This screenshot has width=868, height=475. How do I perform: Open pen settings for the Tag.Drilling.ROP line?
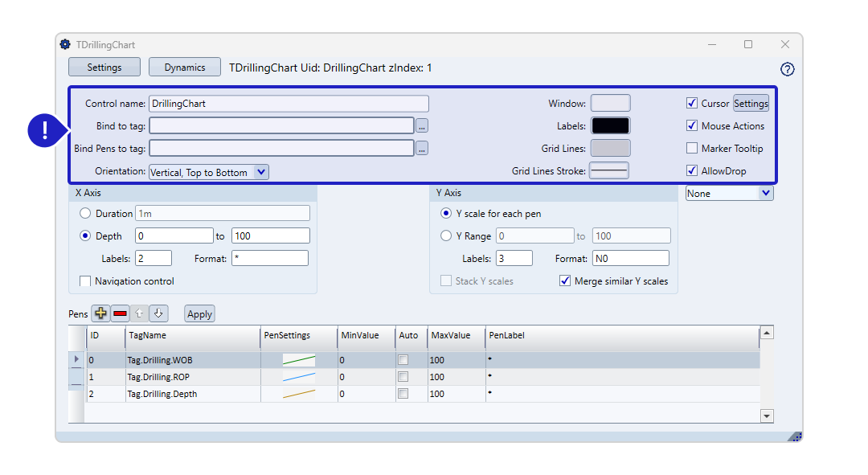point(298,377)
